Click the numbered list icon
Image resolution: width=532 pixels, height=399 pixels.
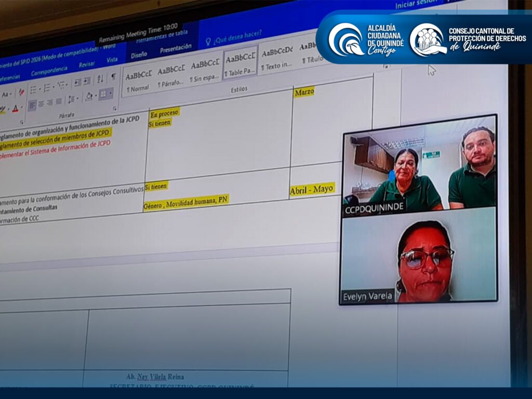[47, 87]
